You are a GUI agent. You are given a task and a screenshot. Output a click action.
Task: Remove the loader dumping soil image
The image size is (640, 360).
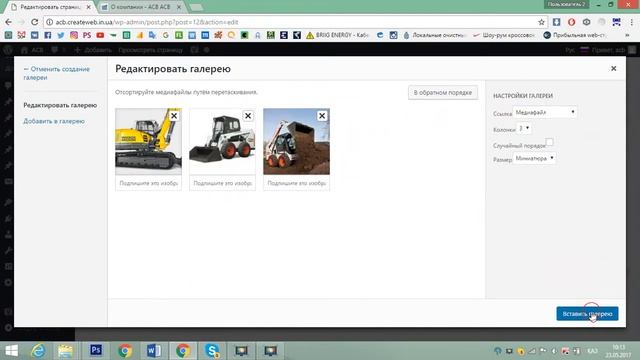[x=322, y=116]
